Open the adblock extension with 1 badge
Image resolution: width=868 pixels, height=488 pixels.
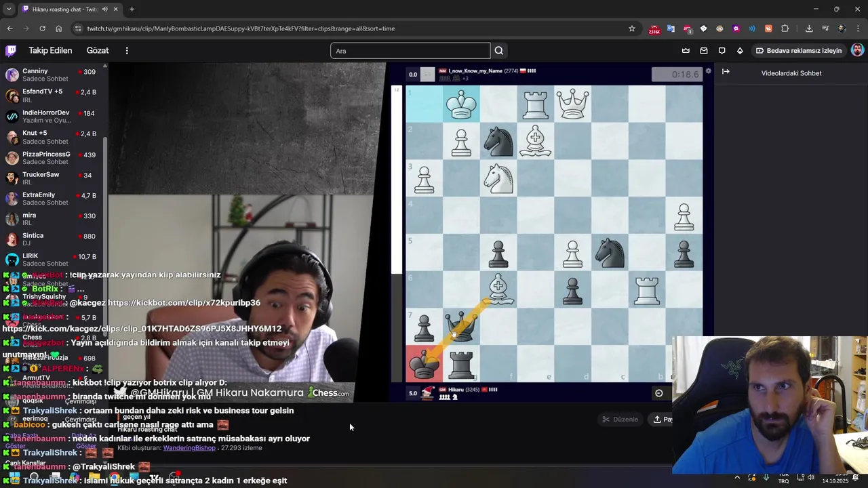coord(687,28)
